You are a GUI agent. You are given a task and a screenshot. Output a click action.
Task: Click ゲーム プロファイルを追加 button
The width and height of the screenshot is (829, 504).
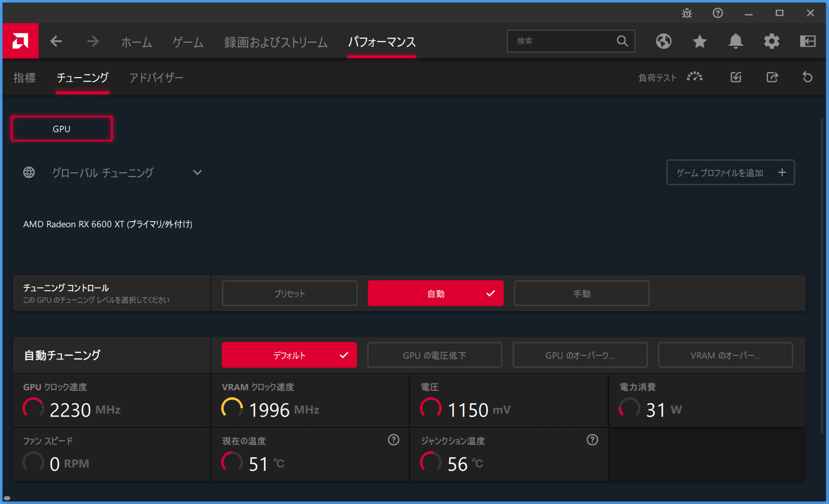point(731,172)
